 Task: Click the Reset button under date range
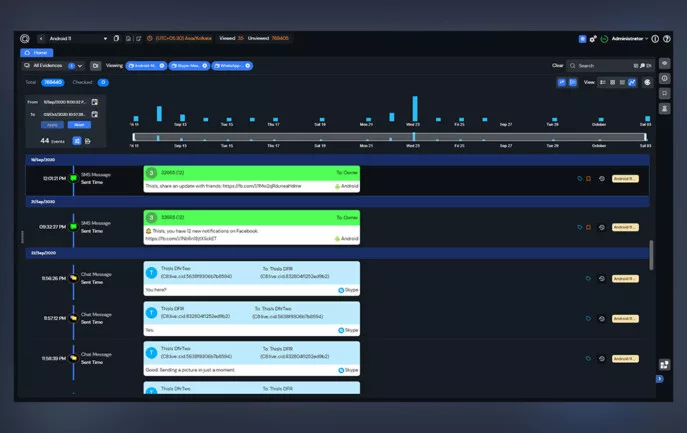pos(78,125)
